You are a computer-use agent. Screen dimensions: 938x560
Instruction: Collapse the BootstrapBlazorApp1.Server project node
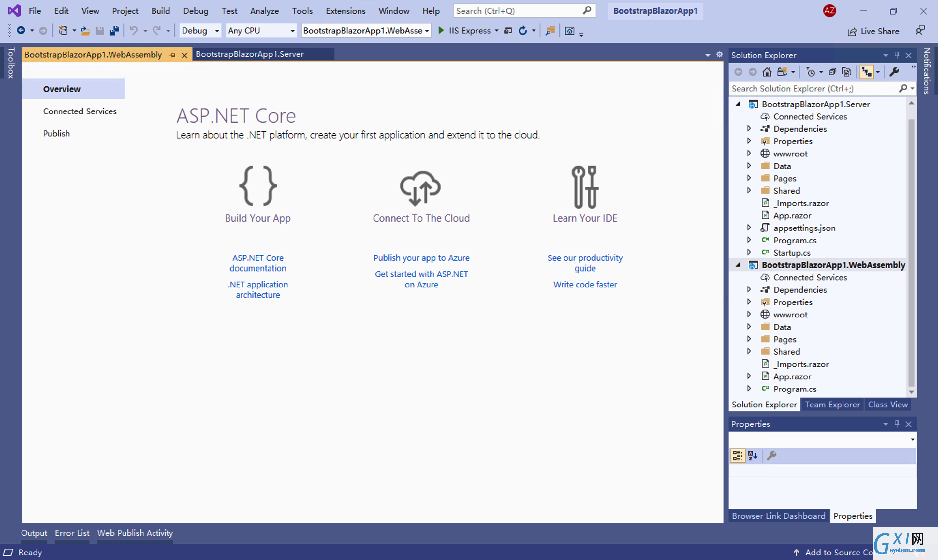pyautogui.click(x=738, y=104)
